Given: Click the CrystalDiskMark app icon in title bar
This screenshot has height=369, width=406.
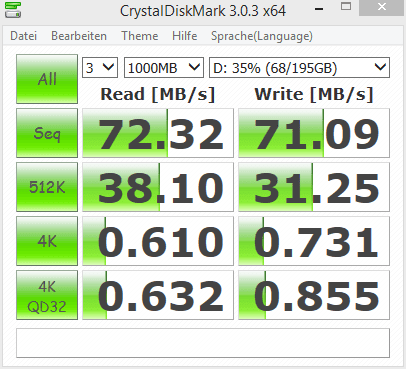Looking at the screenshot, I should [x=13, y=10].
